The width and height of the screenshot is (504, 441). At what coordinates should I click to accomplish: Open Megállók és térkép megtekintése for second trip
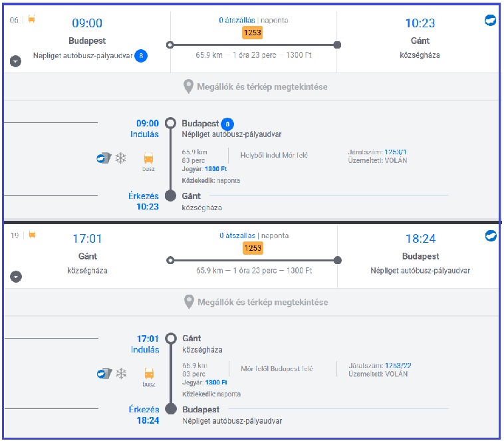tap(256, 303)
